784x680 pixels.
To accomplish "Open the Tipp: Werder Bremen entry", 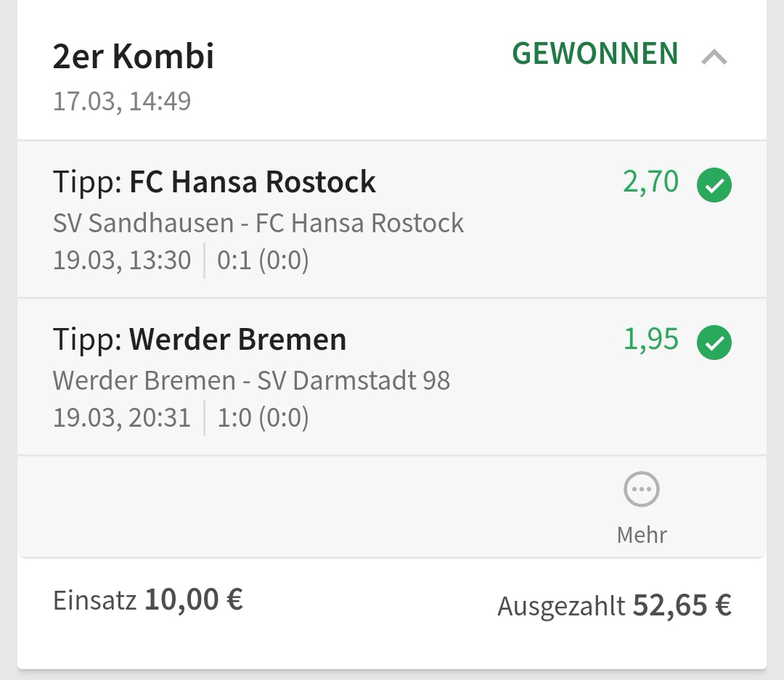I will coord(200,340).
